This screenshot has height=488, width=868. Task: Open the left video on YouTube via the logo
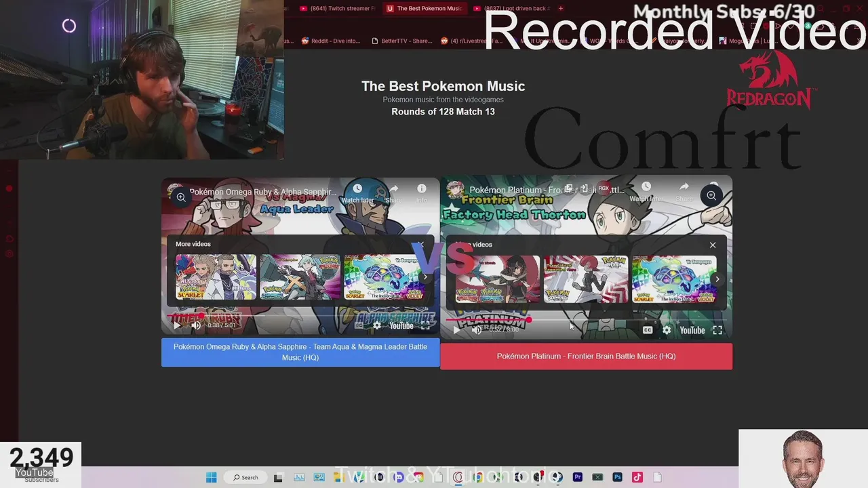point(401,325)
